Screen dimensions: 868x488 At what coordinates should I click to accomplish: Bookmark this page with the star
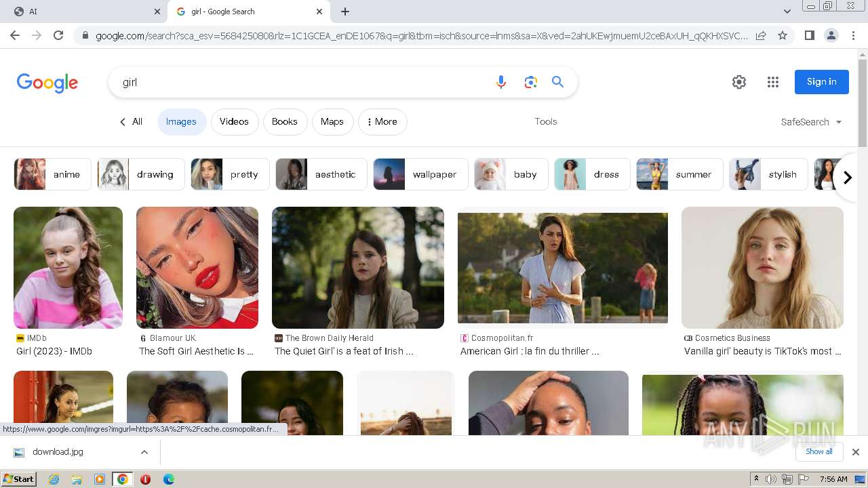[783, 35]
